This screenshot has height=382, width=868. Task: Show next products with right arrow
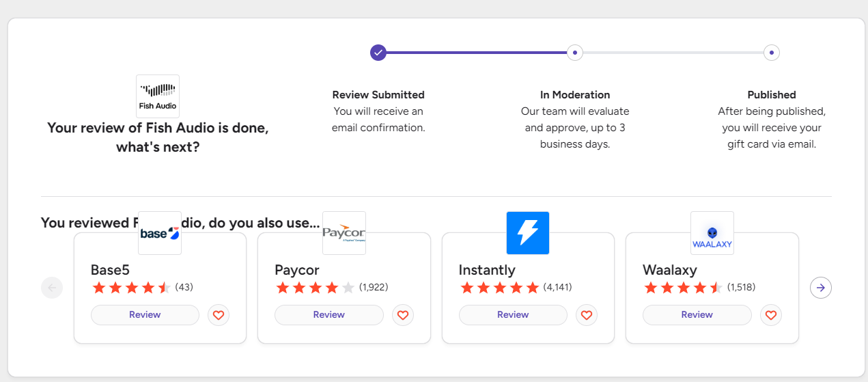(821, 288)
